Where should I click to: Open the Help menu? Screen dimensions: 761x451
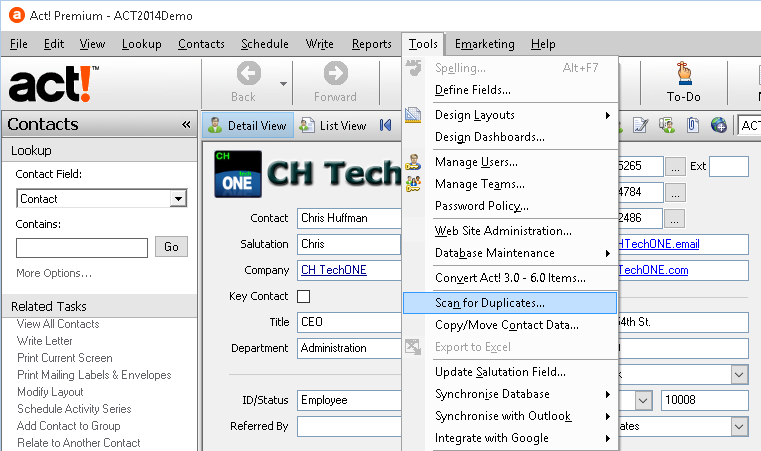[543, 44]
